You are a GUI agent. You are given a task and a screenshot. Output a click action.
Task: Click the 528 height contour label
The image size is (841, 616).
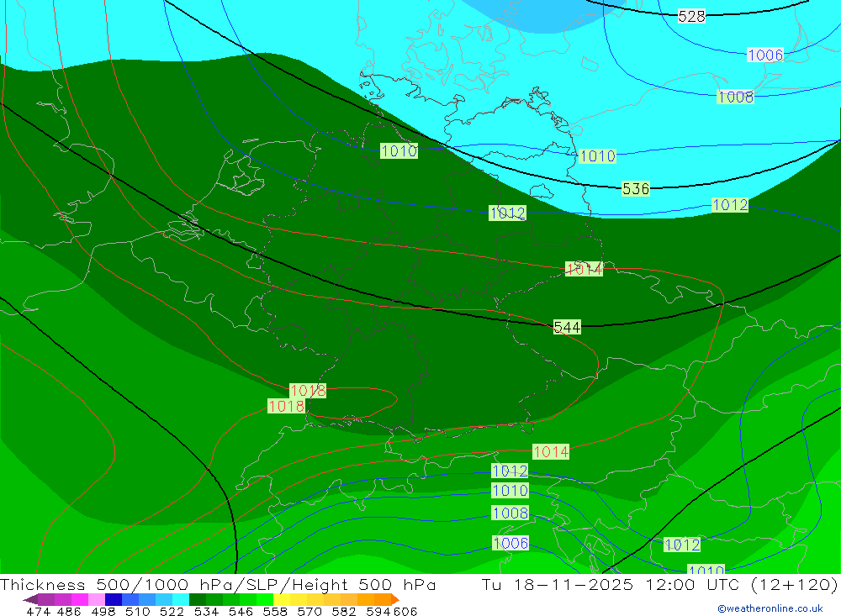pos(691,17)
